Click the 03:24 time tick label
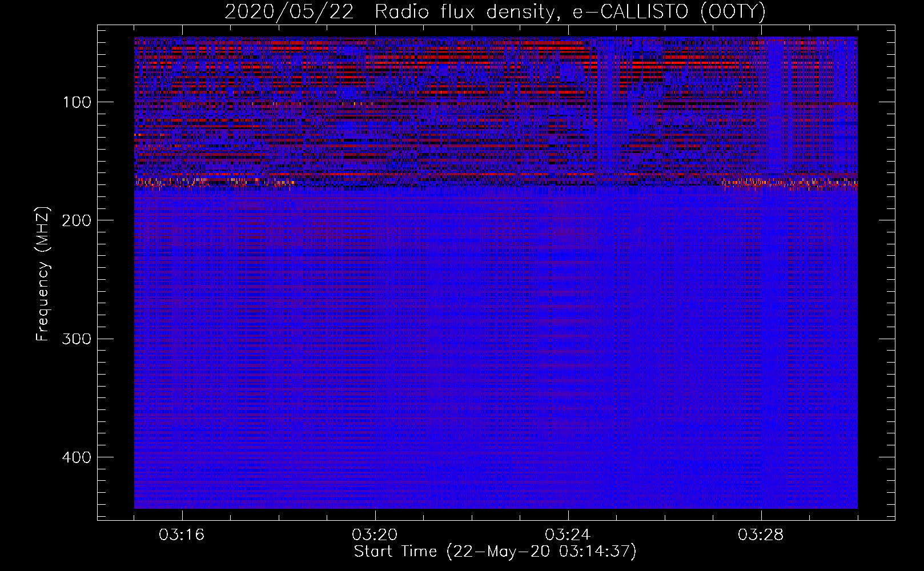The image size is (924, 571). tap(568, 535)
